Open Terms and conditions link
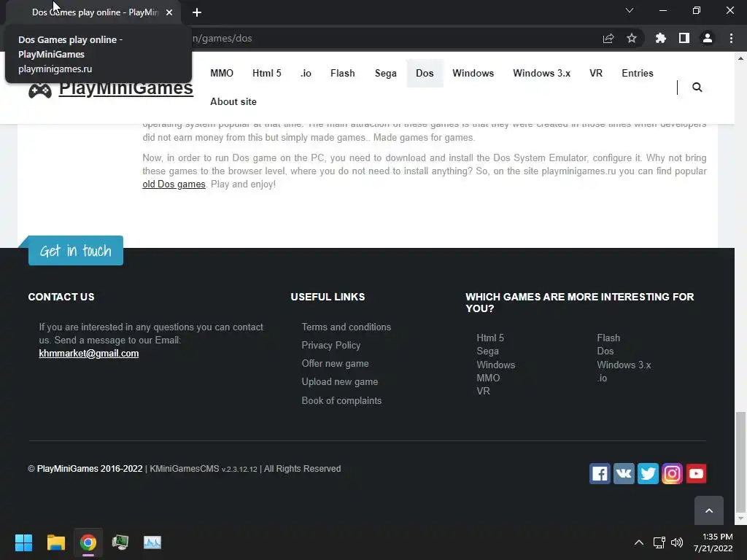 click(x=347, y=327)
